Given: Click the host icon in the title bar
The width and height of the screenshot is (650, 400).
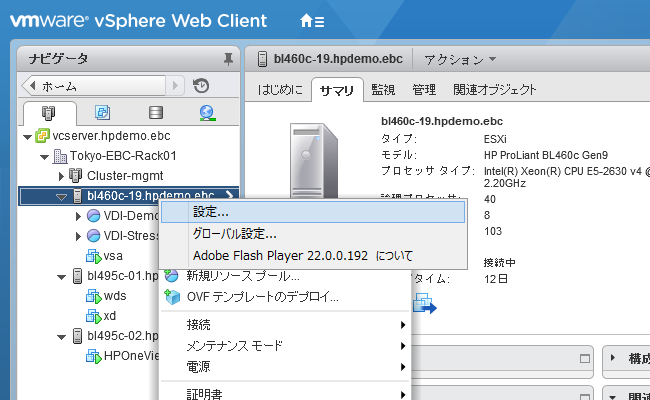Looking at the screenshot, I should [x=262, y=59].
